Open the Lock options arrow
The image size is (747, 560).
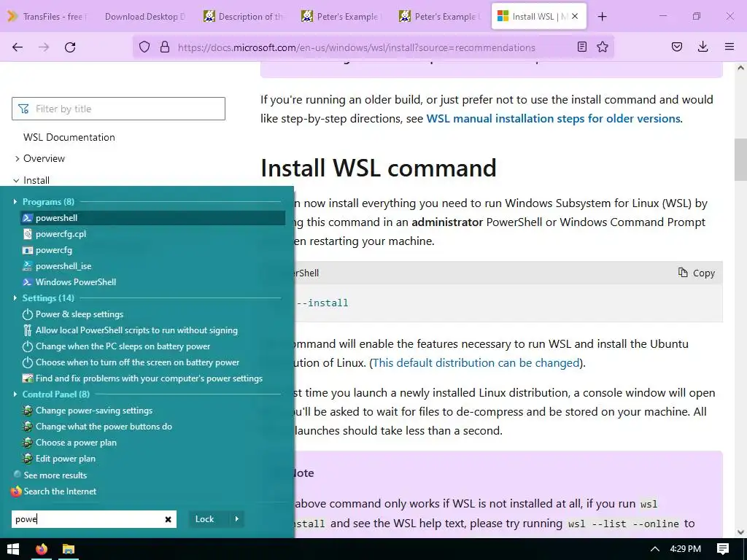(237, 519)
